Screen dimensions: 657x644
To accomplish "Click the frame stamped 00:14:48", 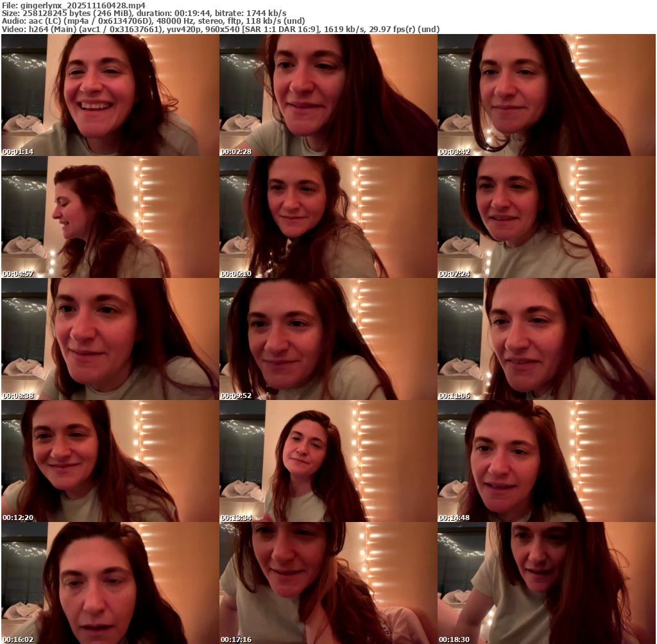I will (546, 461).
